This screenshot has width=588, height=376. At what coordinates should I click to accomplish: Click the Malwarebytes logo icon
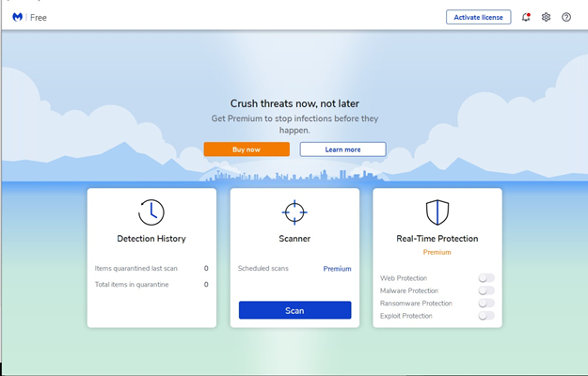(x=17, y=17)
